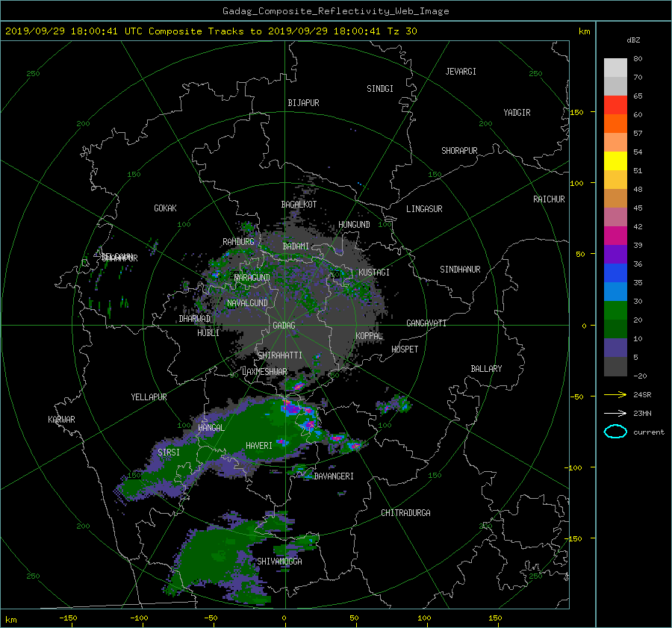Image resolution: width=672 pixels, height=628 pixels.
Task: Click the CHITRADURGA city label
Action: click(405, 513)
